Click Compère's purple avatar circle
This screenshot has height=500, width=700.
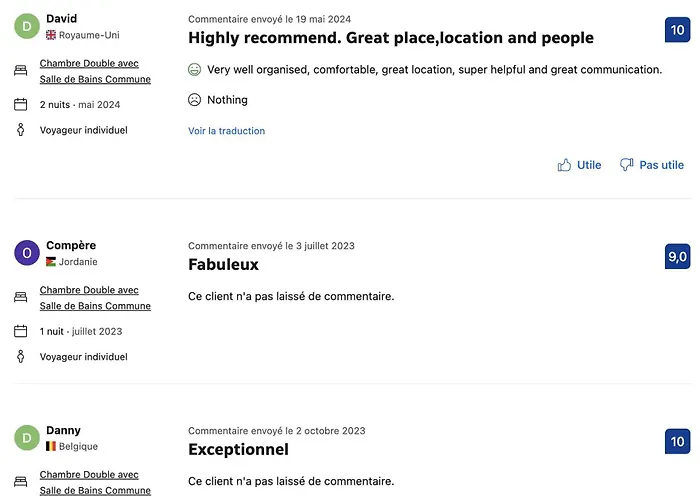[27, 253]
